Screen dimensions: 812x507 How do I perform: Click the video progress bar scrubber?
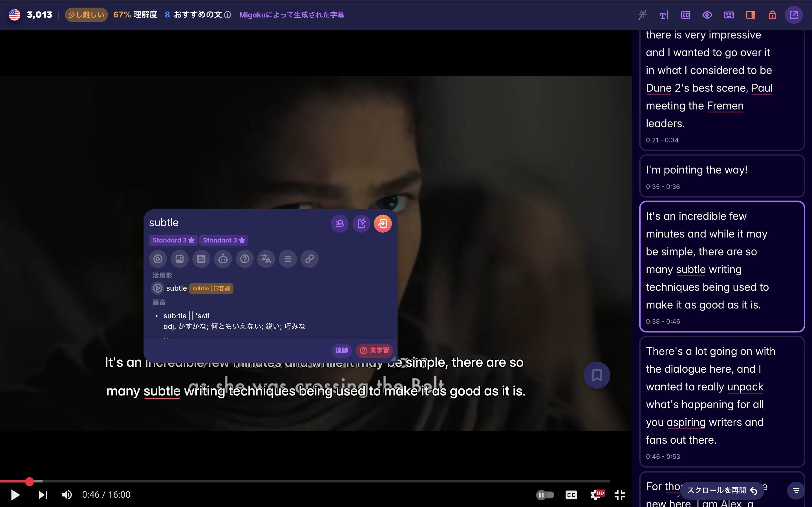point(30,482)
